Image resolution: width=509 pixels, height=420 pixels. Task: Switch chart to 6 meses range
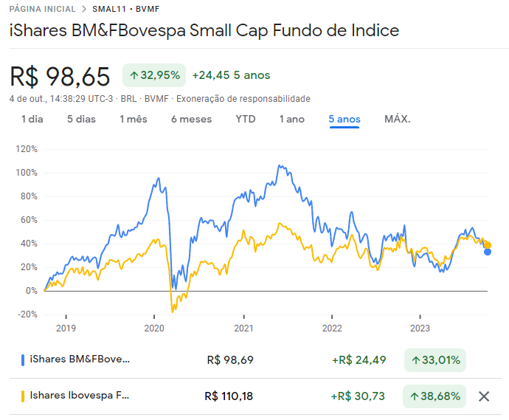(192, 120)
